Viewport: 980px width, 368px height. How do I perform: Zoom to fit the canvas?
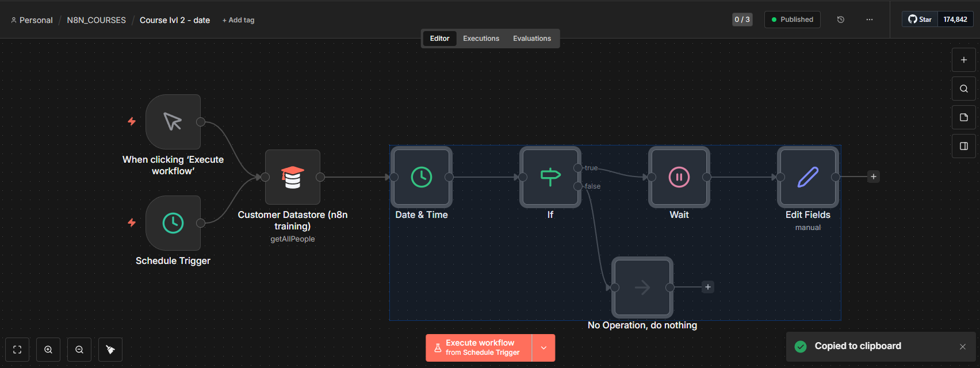pos(17,350)
